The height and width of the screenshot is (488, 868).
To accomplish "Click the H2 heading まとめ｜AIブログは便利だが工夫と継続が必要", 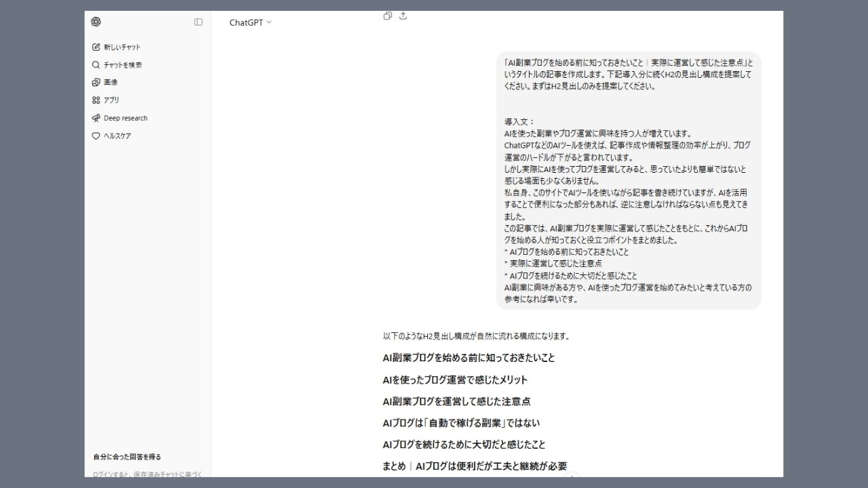I will 473,466.
